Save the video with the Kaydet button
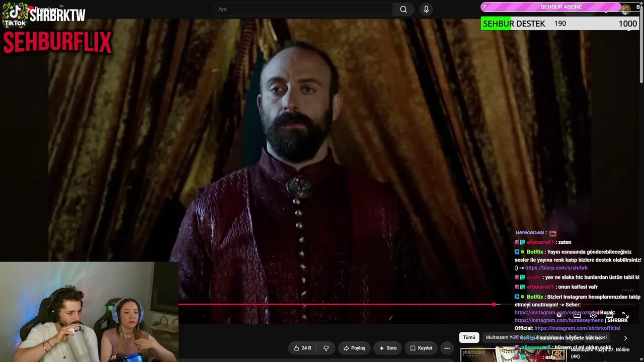This screenshot has width=644, height=362. (x=421, y=348)
